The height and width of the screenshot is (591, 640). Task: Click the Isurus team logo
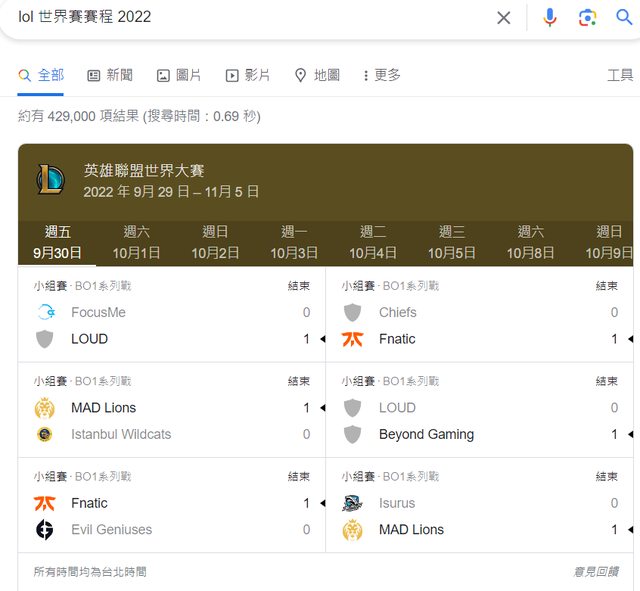(352, 503)
